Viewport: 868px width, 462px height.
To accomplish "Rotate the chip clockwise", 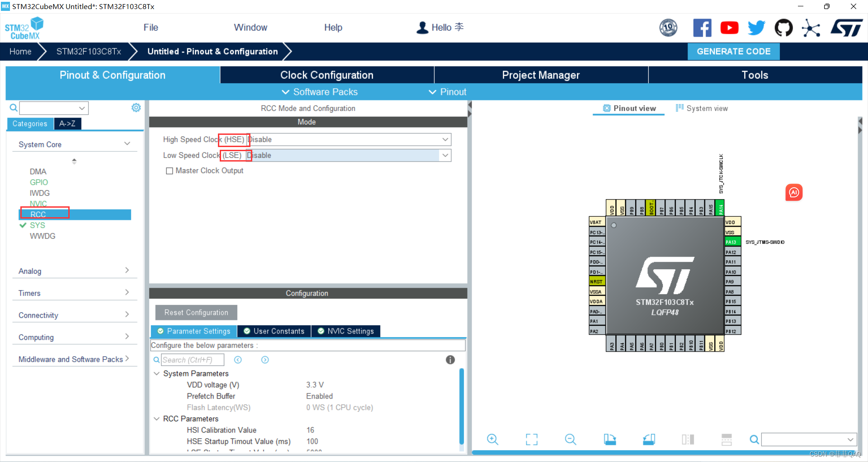I will coord(610,439).
